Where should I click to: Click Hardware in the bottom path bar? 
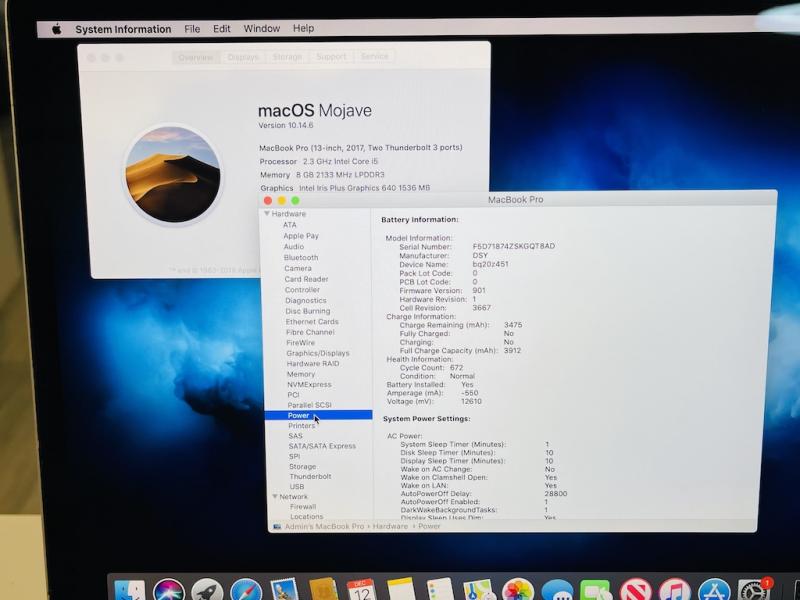(390, 526)
